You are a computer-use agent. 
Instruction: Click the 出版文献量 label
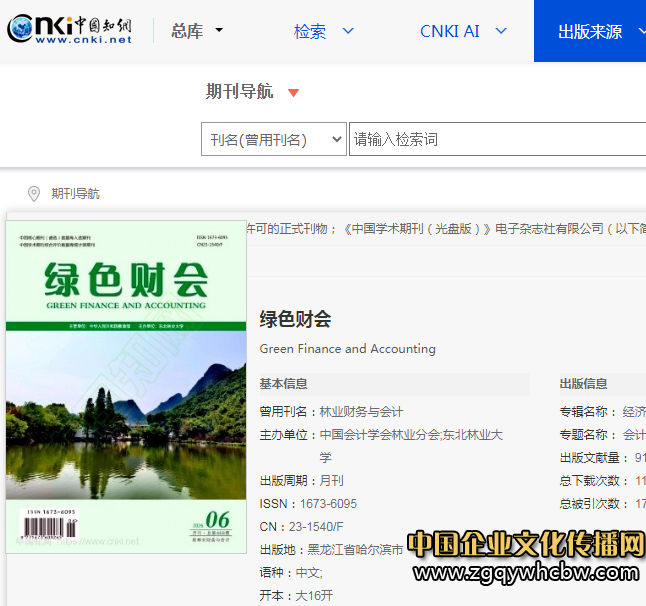click(x=594, y=458)
